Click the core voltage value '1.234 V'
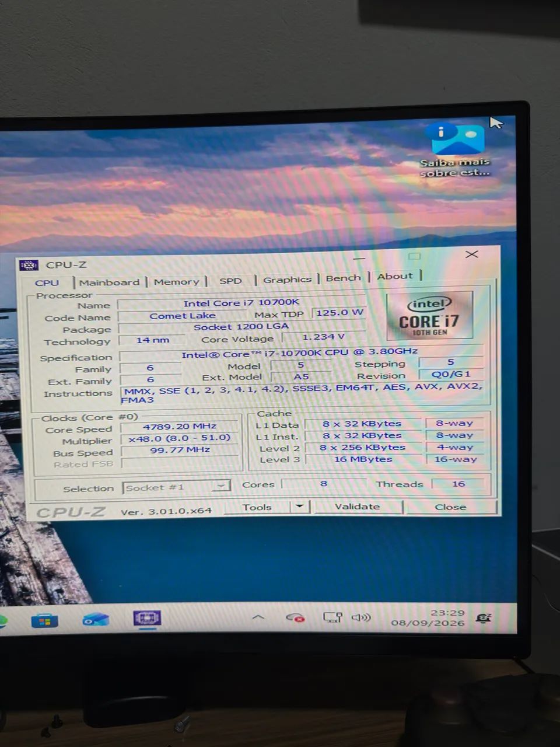 324,337
